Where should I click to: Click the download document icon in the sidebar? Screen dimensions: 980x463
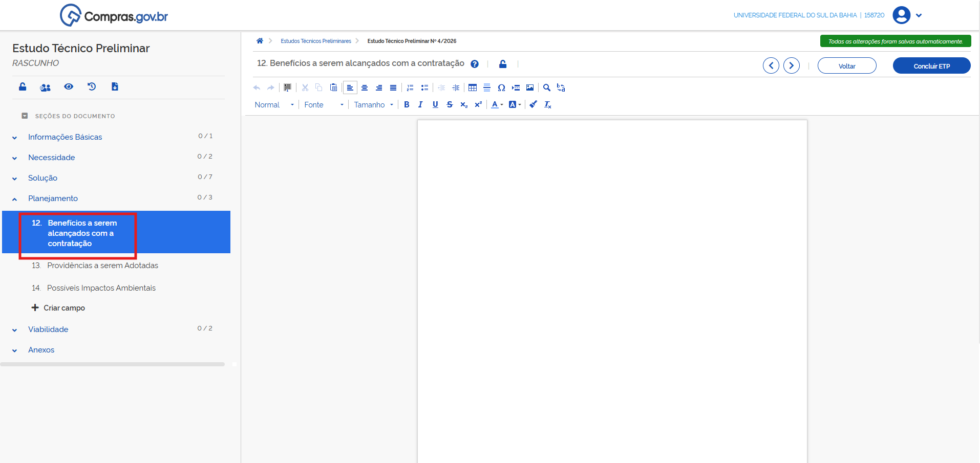[x=115, y=86]
